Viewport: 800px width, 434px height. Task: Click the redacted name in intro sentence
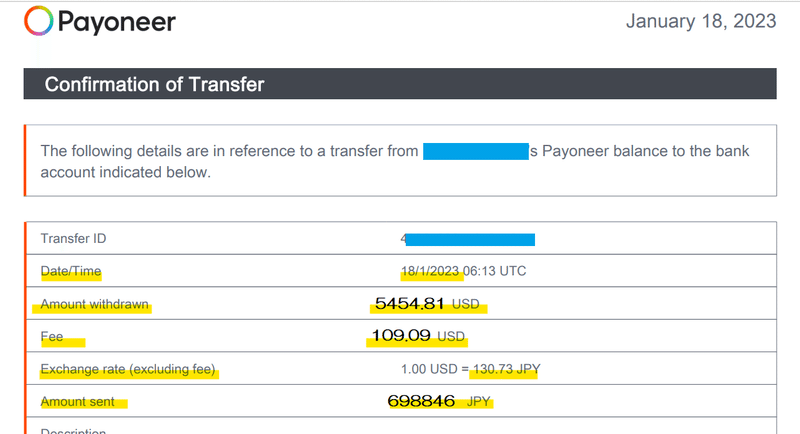coord(476,151)
